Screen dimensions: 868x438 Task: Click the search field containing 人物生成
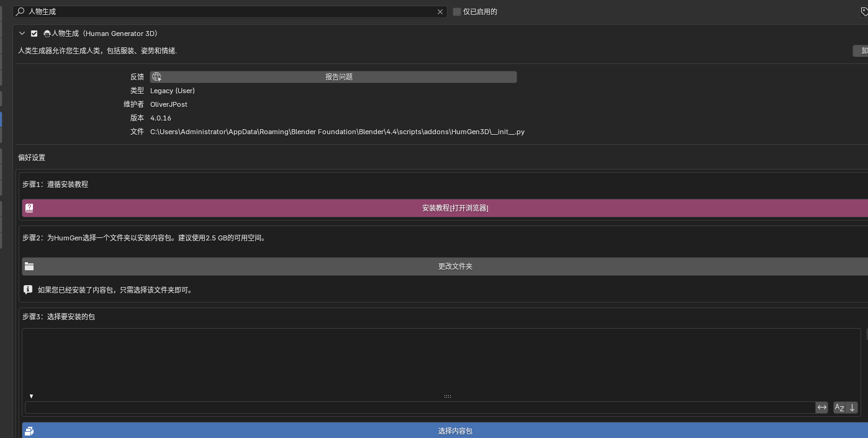[230, 12]
